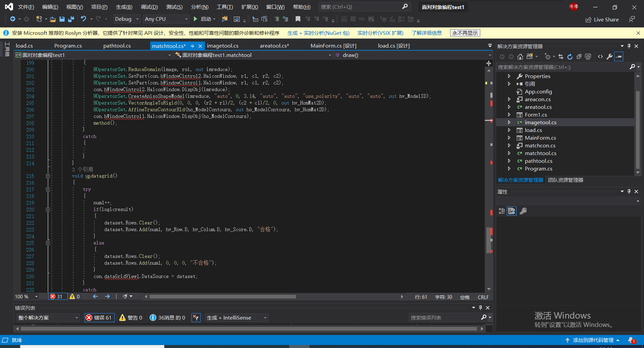Toggle the 消息 filter in the error list
Viewport: 644px width, 348px height.
[x=167, y=318]
